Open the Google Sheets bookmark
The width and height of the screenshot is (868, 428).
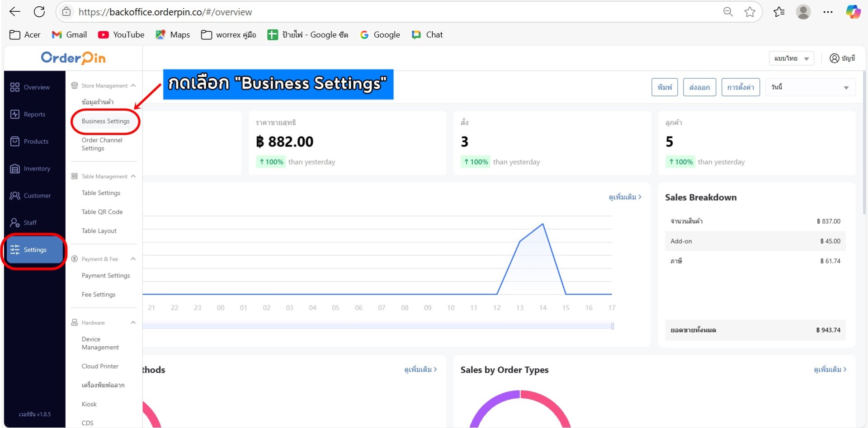click(x=307, y=35)
